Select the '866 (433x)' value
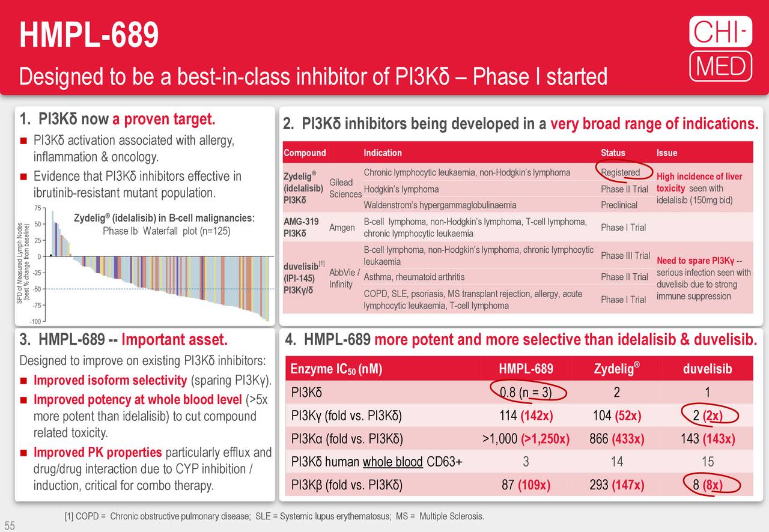The image size is (769, 532). pyautogui.click(x=616, y=439)
